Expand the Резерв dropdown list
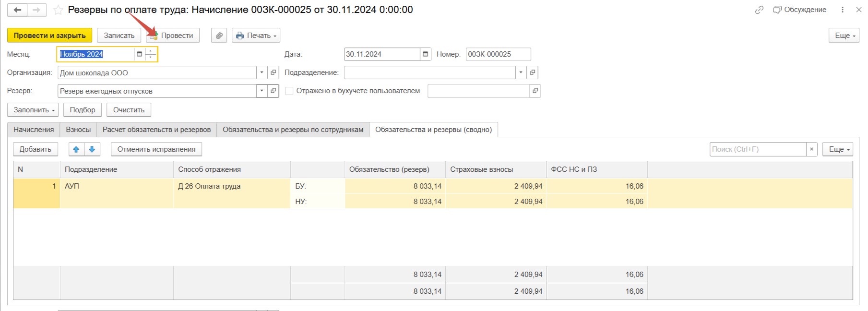The image size is (868, 311). tap(262, 91)
